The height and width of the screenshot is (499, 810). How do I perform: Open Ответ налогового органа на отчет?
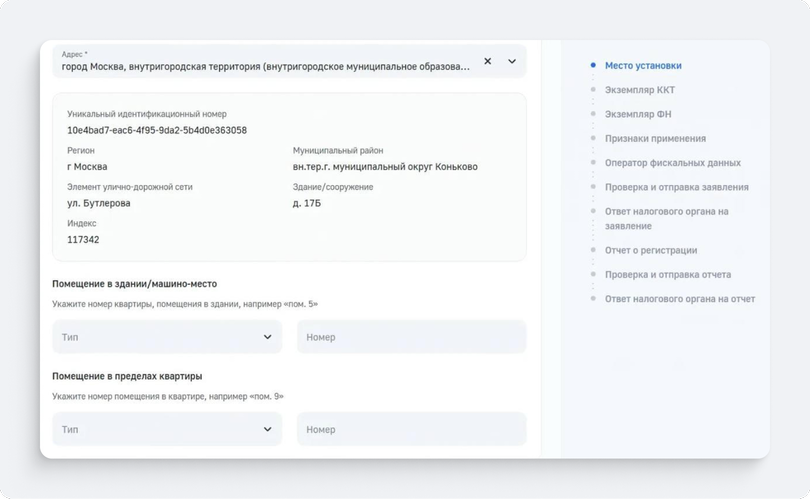(x=680, y=299)
